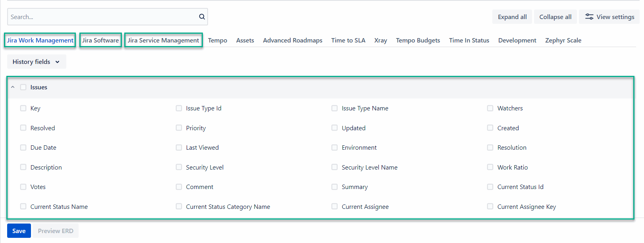Click the Collapse all button

pyautogui.click(x=555, y=17)
